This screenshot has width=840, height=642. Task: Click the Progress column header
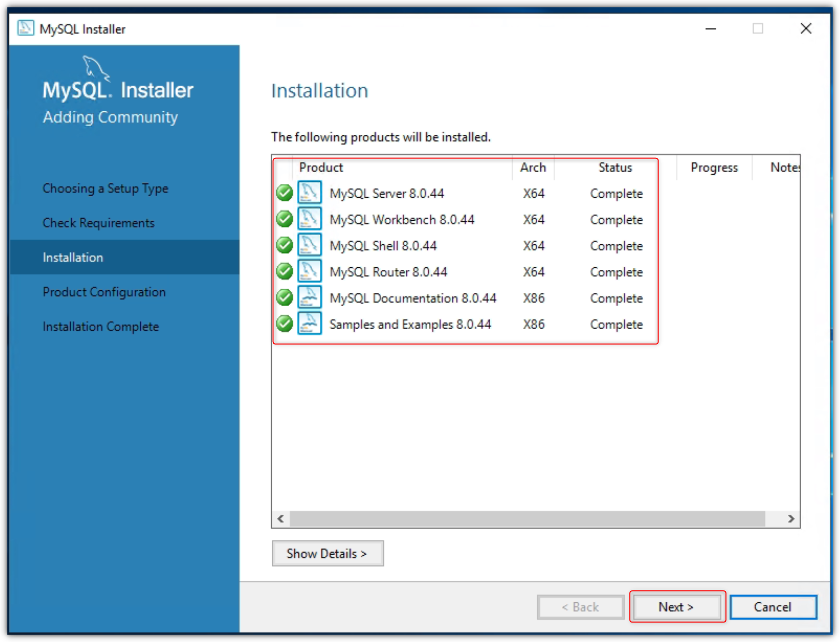[714, 168]
